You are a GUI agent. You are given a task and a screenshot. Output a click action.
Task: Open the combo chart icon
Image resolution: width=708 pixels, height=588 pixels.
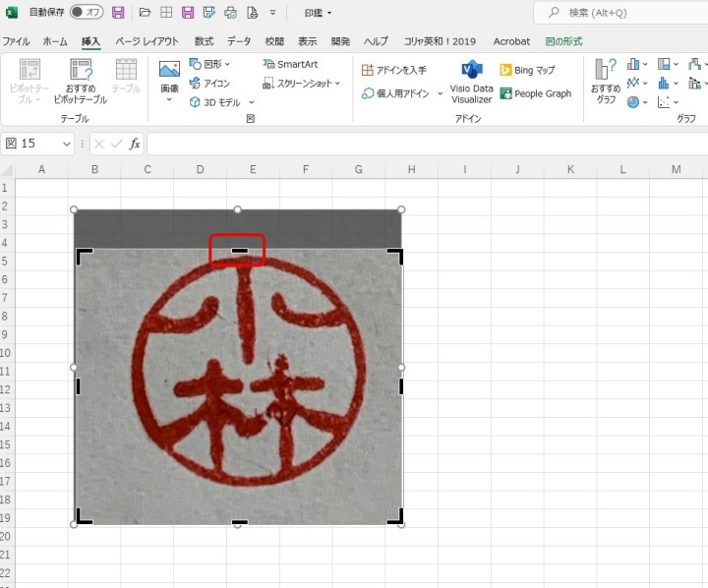[697, 84]
